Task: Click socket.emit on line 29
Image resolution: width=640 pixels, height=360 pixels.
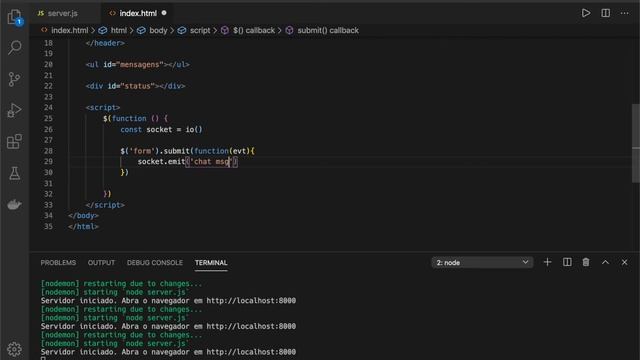Action: pos(161,161)
